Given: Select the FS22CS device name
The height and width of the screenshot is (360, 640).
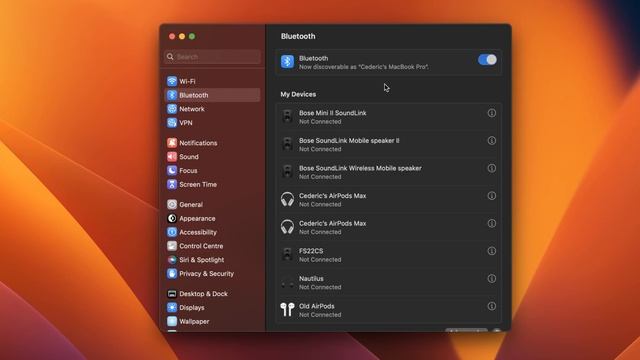Looking at the screenshot, I should click(x=311, y=251).
